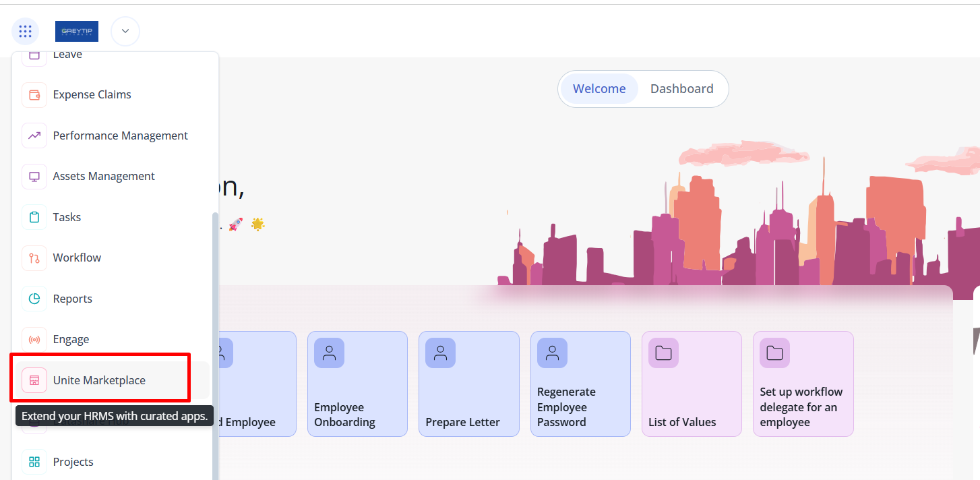Switch to the Welcome tab
The image size is (980, 480).
point(599,89)
